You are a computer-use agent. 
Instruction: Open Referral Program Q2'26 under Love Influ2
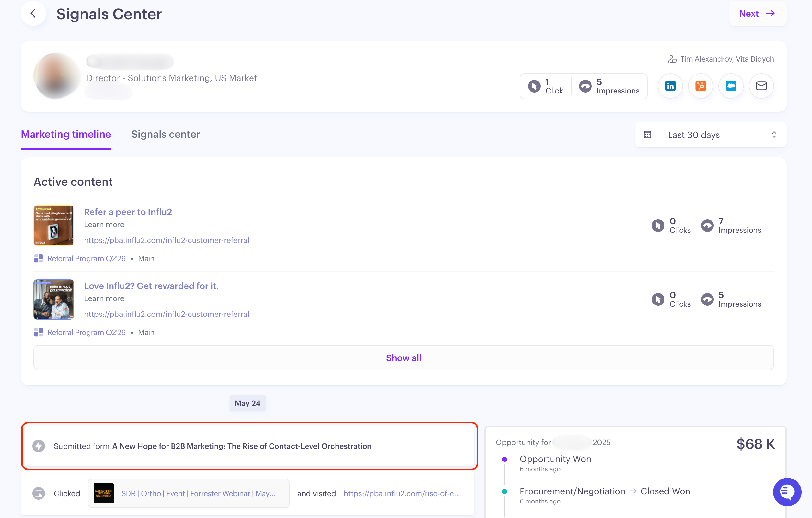click(x=86, y=332)
